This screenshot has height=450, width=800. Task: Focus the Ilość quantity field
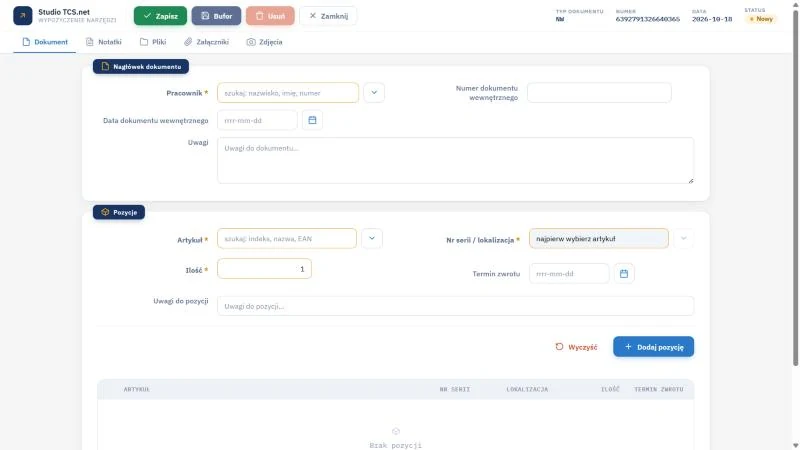264,269
